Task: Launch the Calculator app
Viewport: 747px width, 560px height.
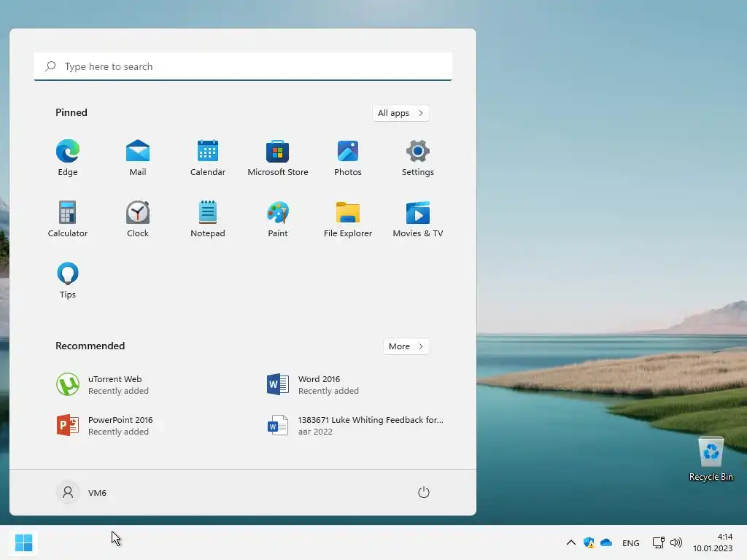Action: pyautogui.click(x=68, y=219)
